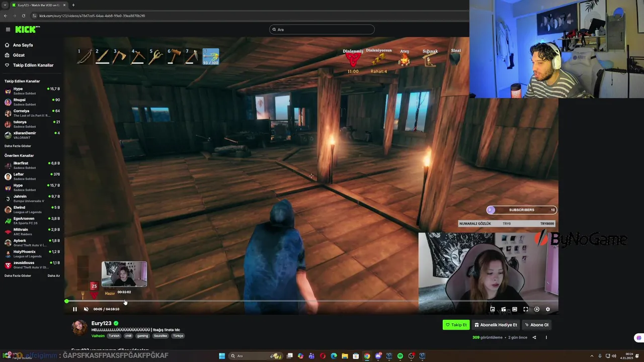
Task: Show hidden system tray icons
Action: [592, 356]
